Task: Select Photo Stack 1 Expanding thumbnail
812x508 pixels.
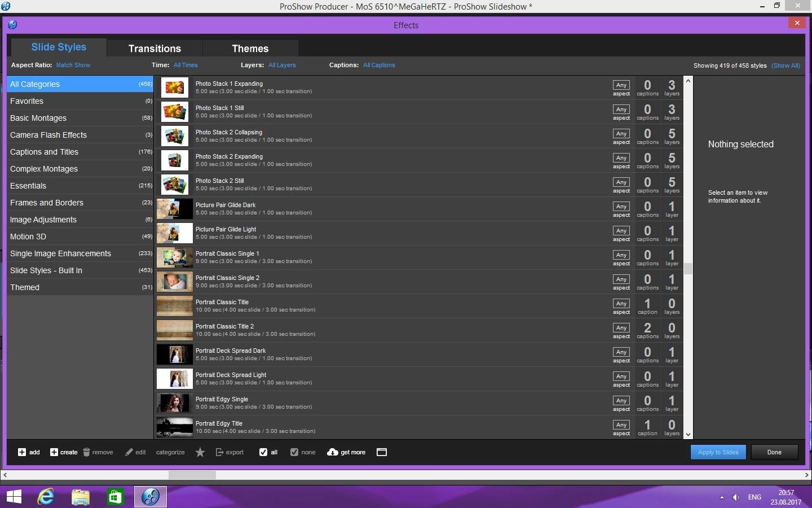Action: [175, 87]
